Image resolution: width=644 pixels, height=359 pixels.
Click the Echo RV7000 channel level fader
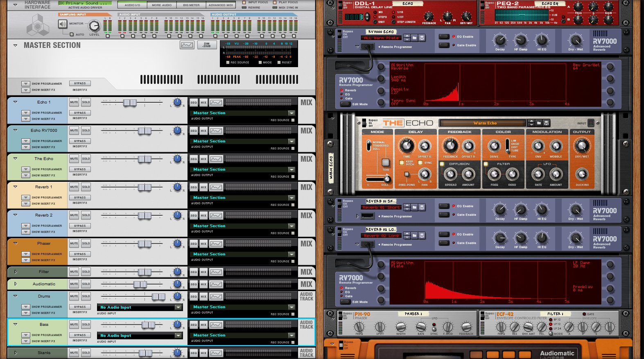145,131
